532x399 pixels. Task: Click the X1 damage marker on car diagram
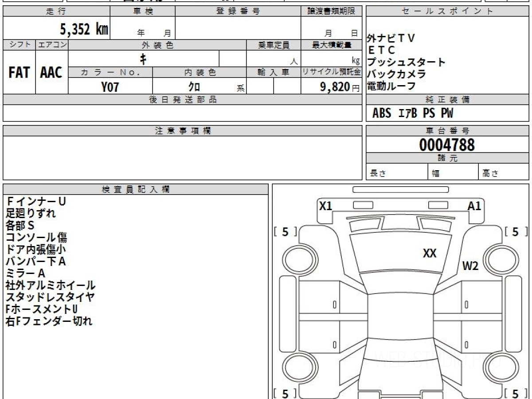pyautogui.click(x=326, y=206)
